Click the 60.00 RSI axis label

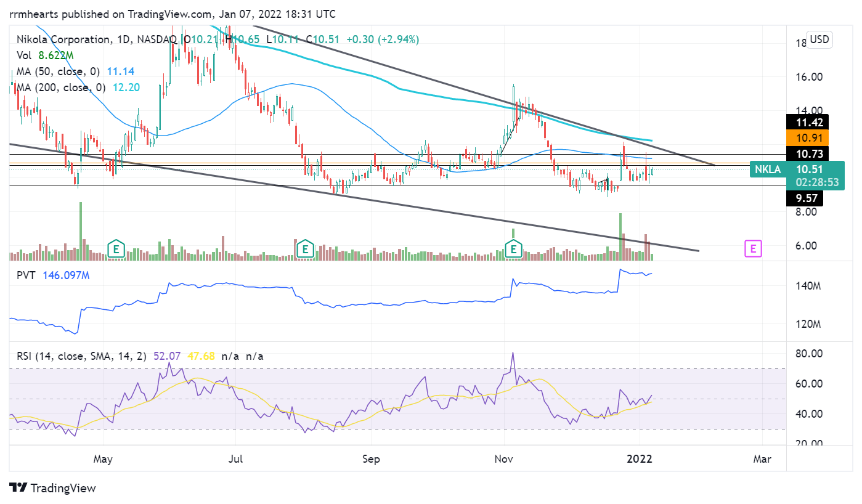click(808, 384)
